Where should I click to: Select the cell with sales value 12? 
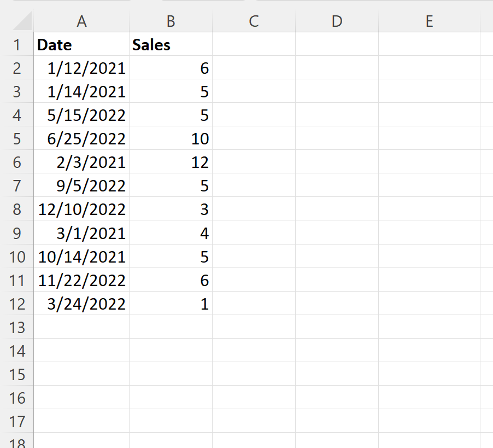coord(171,162)
